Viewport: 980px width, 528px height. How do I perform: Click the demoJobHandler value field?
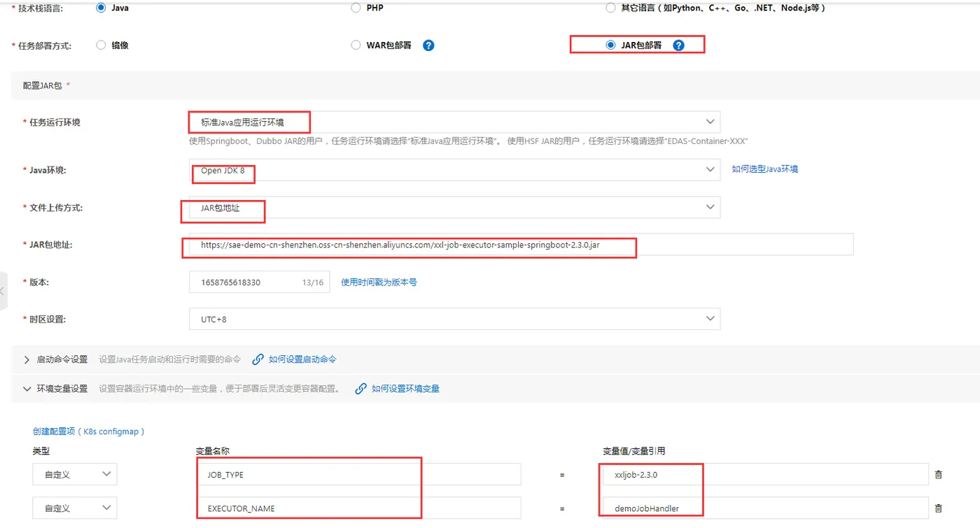coord(765,508)
